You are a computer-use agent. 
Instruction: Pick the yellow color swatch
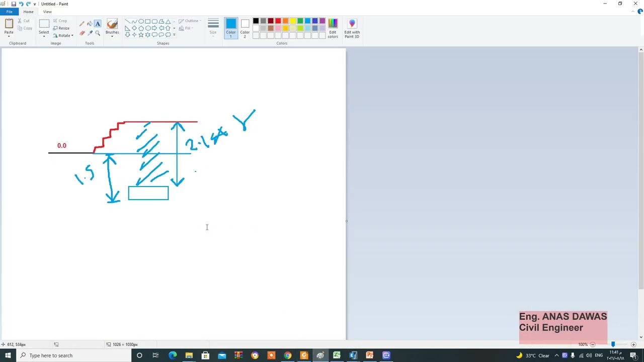tap(293, 21)
